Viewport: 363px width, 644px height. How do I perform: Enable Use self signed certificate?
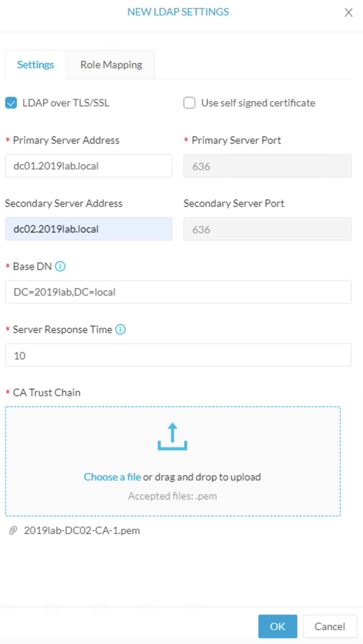point(189,103)
